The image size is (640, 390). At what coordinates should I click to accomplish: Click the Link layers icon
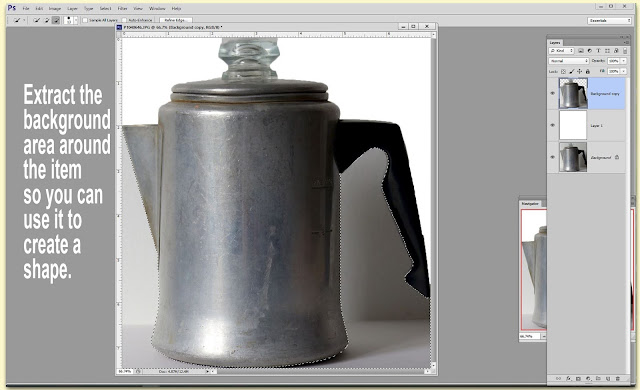pyautogui.click(x=558, y=379)
